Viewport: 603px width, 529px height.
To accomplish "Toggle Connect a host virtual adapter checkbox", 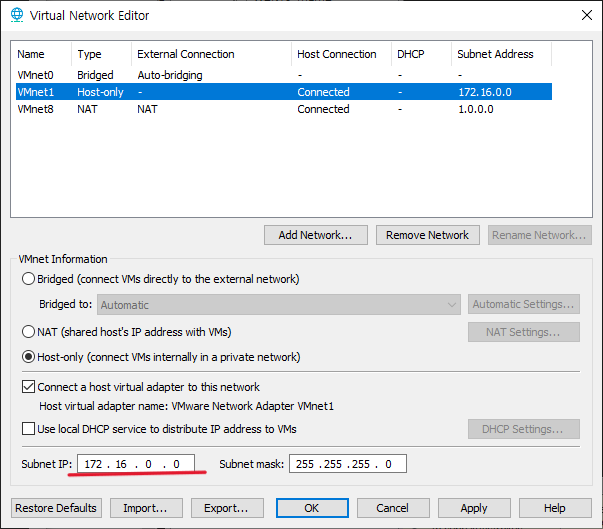I will 28,386.
